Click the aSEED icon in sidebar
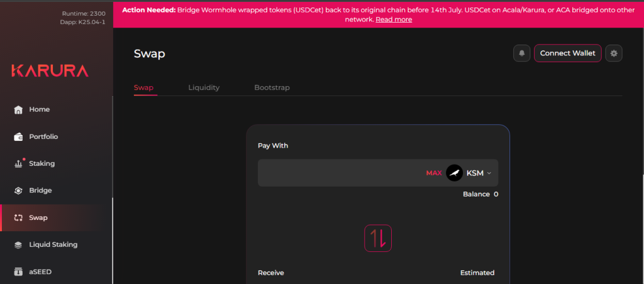This screenshot has height=284, width=644. (18, 271)
